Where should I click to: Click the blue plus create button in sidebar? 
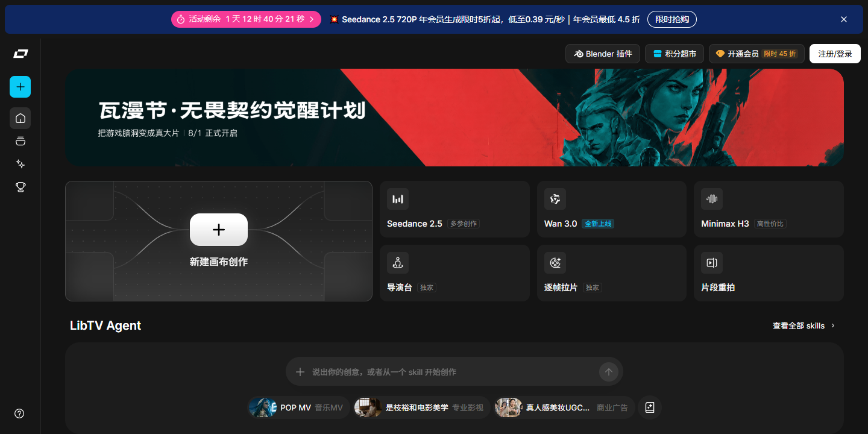click(20, 87)
